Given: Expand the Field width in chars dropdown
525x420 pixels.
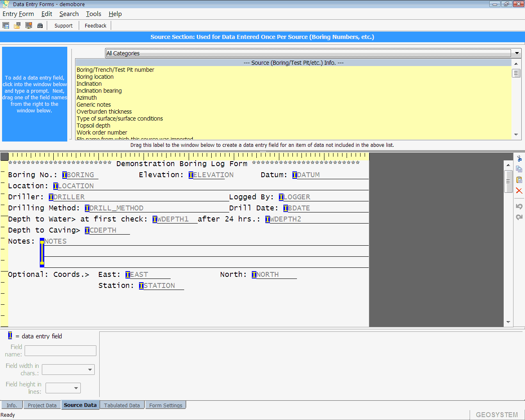Looking at the screenshot, I should pyautogui.click(x=90, y=370).
